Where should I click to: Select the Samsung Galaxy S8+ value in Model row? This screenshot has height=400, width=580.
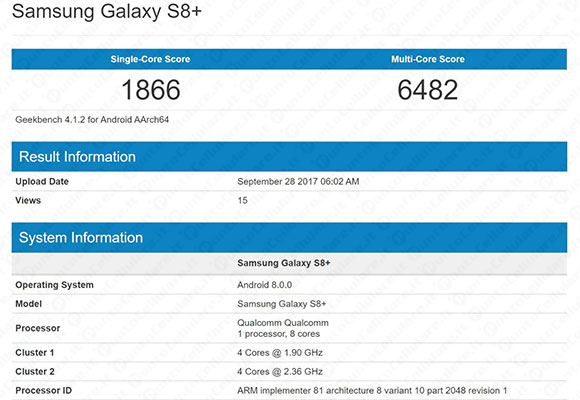coord(282,304)
